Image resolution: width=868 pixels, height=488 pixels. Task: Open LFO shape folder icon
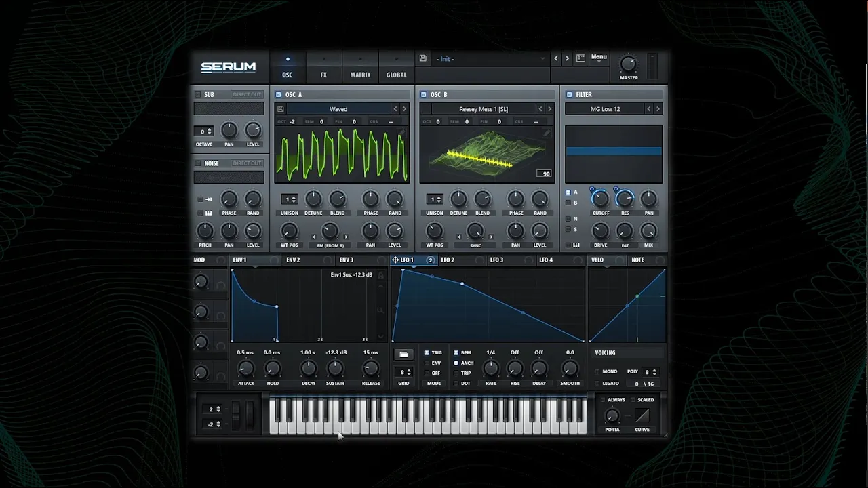pyautogui.click(x=403, y=354)
